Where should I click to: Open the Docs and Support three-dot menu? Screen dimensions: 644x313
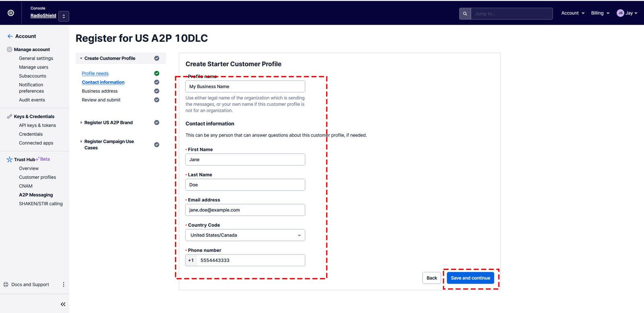[64, 284]
